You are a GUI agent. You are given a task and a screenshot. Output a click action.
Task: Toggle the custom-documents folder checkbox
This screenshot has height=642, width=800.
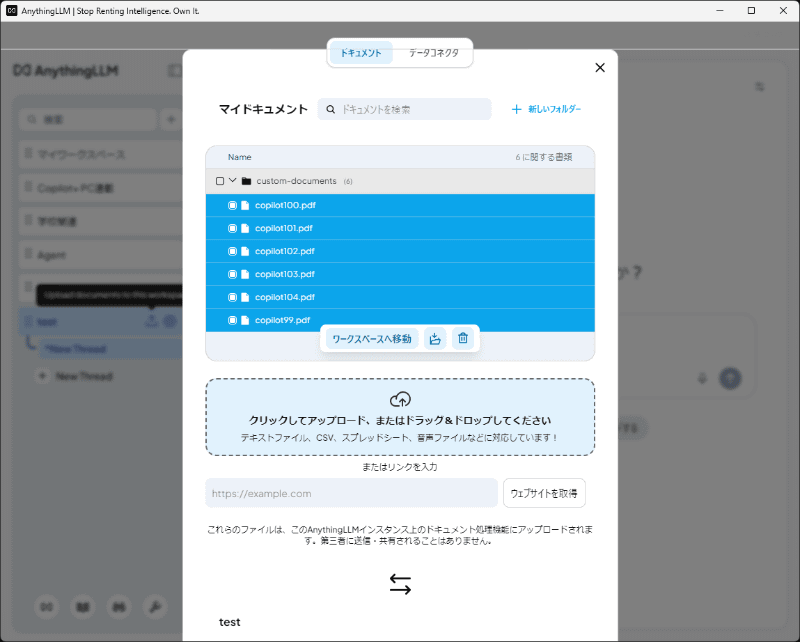pyautogui.click(x=220, y=181)
